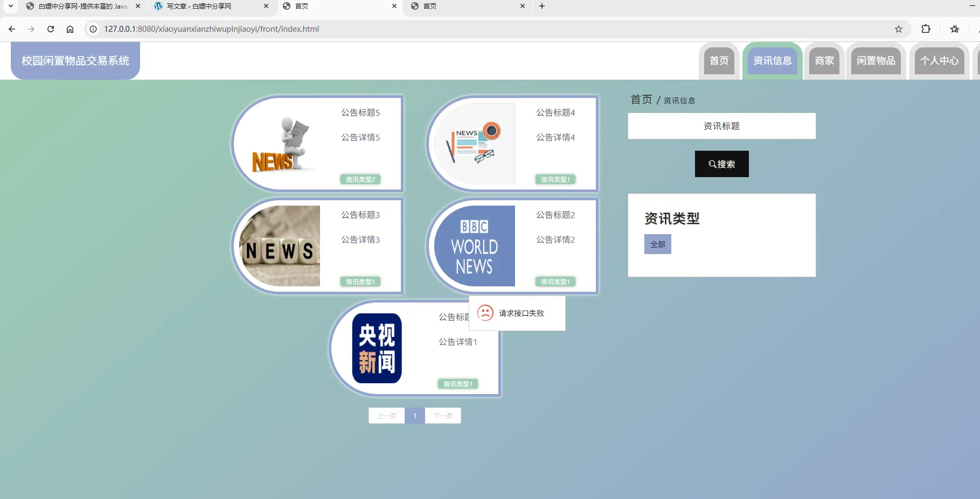Click the page info icon beside the URL
The image size is (980, 499).
pos(94,29)
